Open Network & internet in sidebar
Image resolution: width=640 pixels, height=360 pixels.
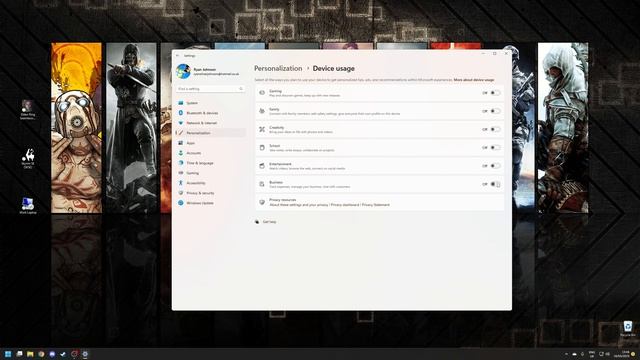click(x=210, y=123)
